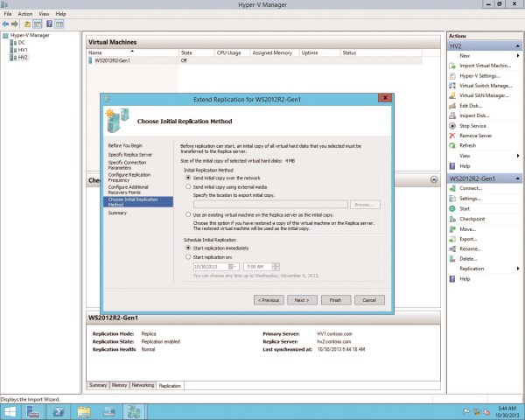This screenshot has width=525, height=420.
Task: Click the Back arrow in the toolbar
Action: (x=5, y=24)
